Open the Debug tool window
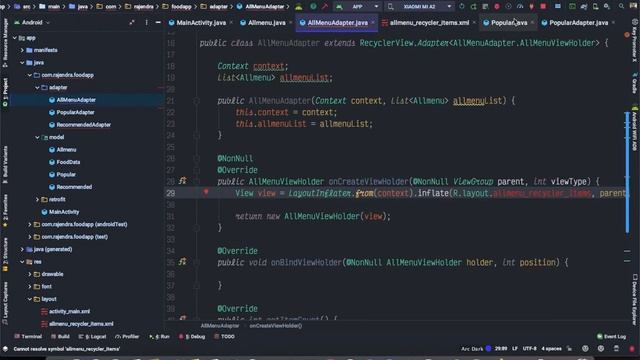The height and width of the screenshot is (360, 640). [192, 337]
